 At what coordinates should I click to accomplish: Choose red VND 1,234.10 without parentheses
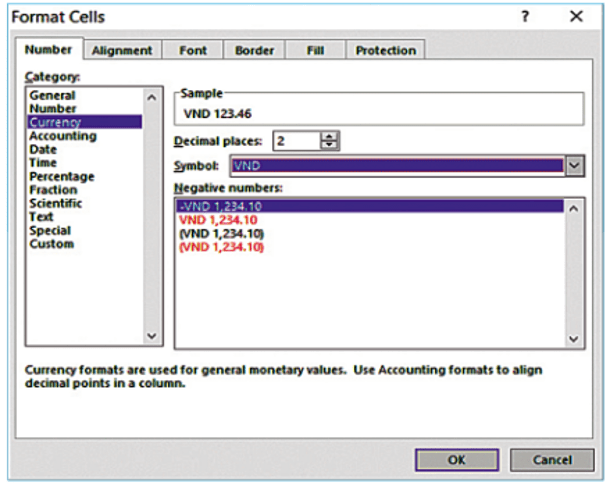click(x=218, y=220)
